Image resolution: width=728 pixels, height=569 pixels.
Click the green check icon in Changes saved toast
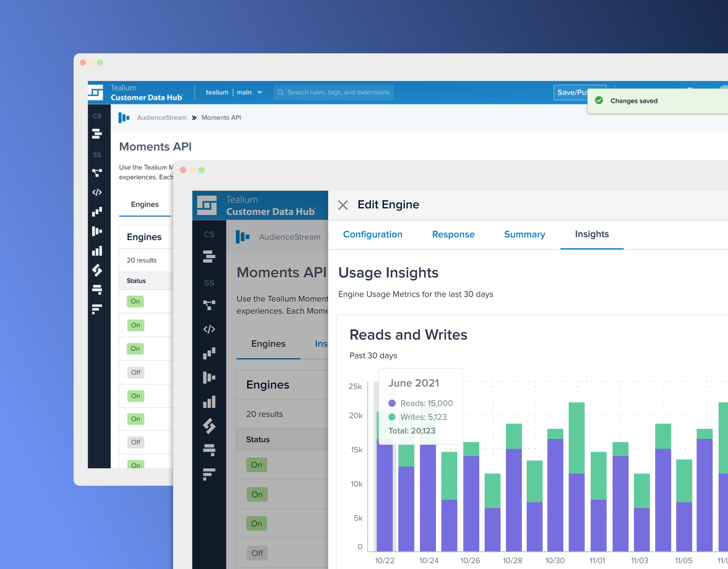click(x=599, y=100)
